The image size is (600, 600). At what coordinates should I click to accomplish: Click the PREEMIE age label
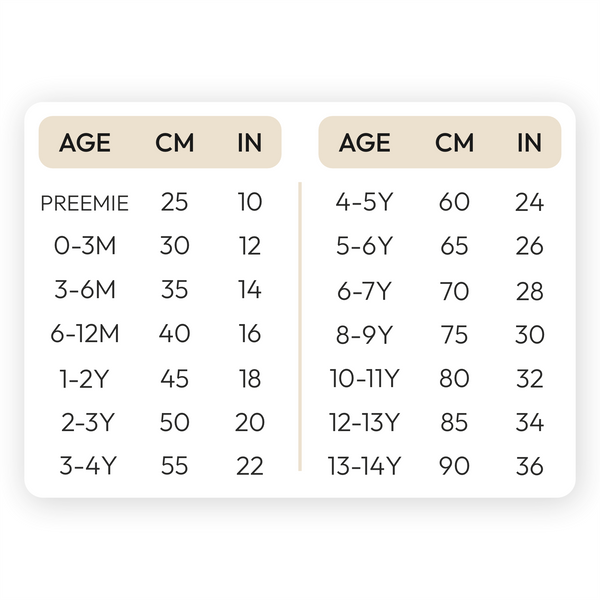[x=85, y=203]
